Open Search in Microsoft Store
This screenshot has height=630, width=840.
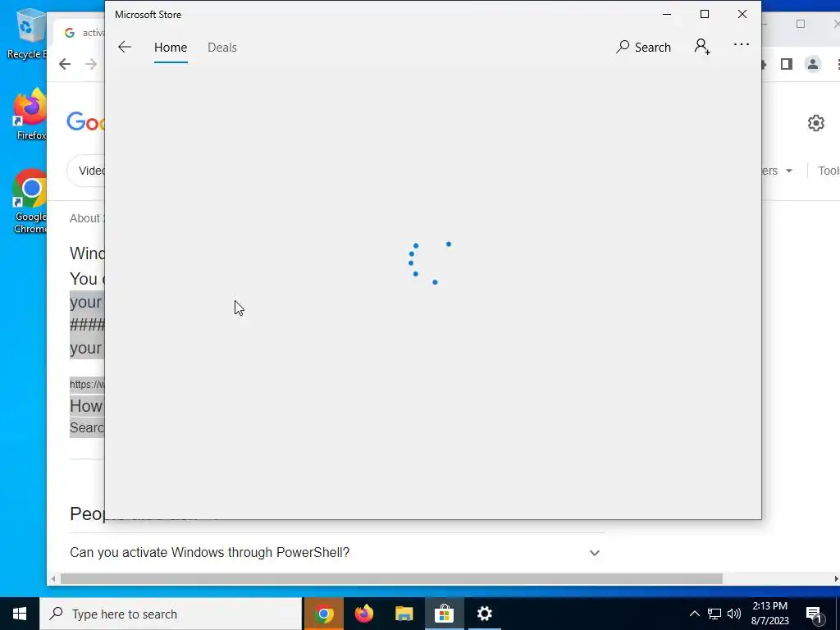coord(643,47)
